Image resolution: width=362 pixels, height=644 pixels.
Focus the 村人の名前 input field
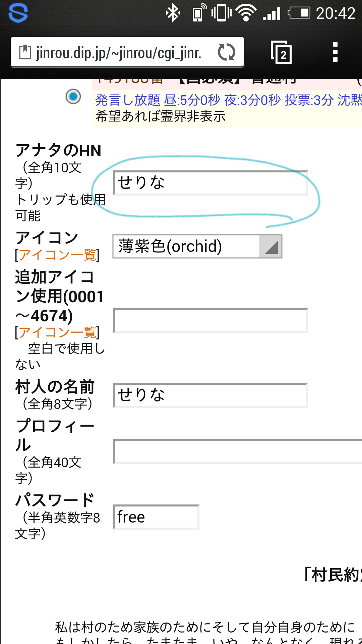point(210,395)
